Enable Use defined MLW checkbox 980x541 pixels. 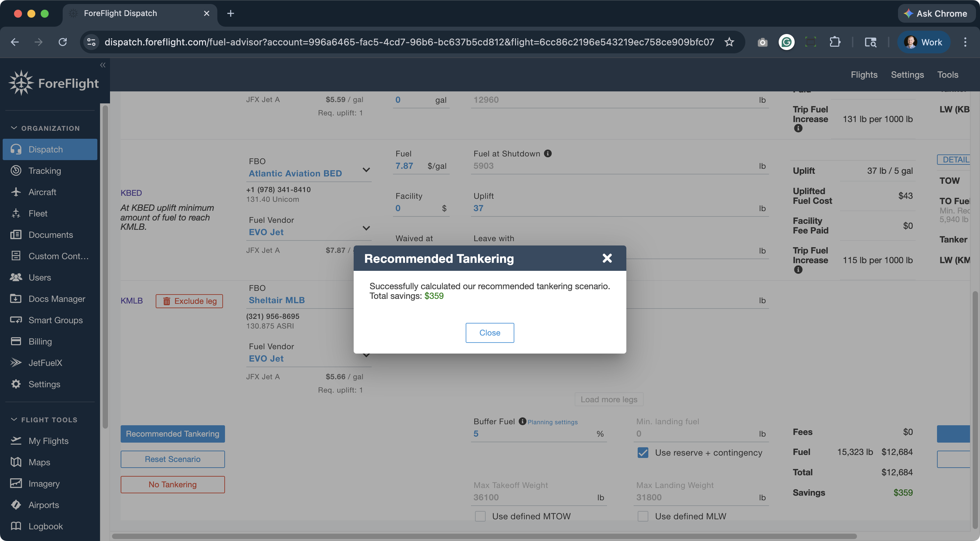point(643,516)
